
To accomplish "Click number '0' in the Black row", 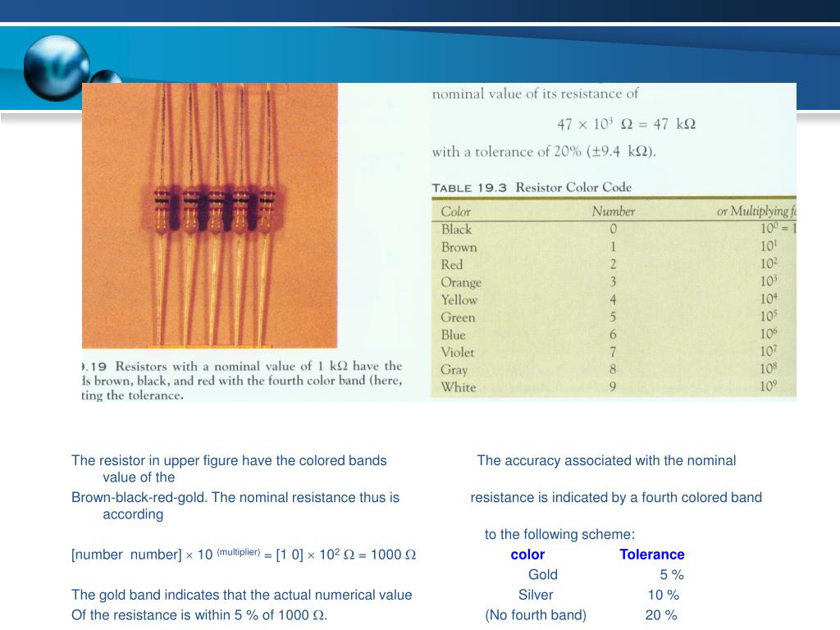I will coord(614,230).
